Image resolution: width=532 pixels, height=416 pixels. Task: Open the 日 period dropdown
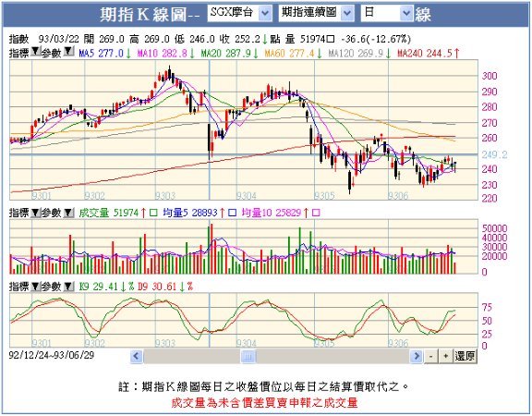pyautogui.click(x=387, y=13)
